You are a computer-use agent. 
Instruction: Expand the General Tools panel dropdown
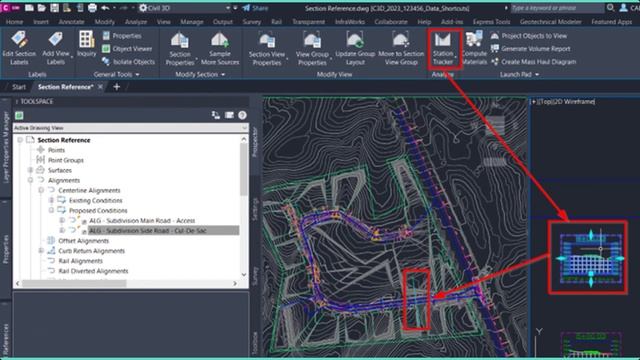116,74
